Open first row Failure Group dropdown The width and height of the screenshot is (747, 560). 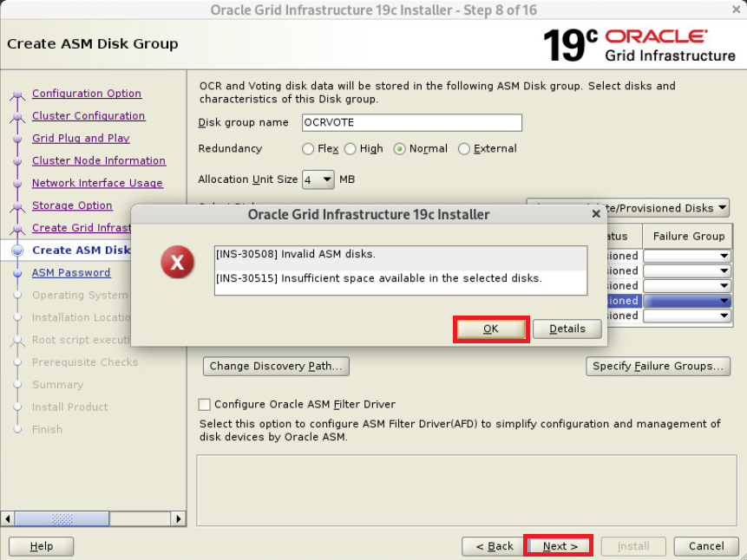tap(687, 256)
